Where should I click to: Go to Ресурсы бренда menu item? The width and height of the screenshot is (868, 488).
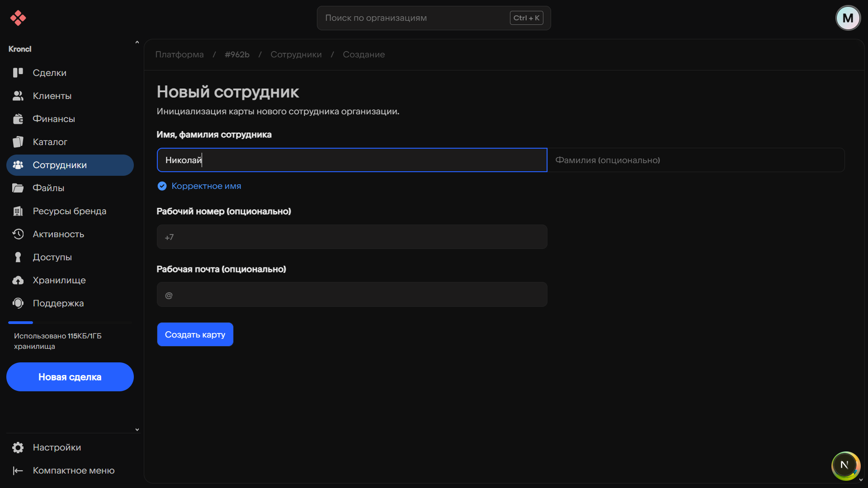[70, 211]
